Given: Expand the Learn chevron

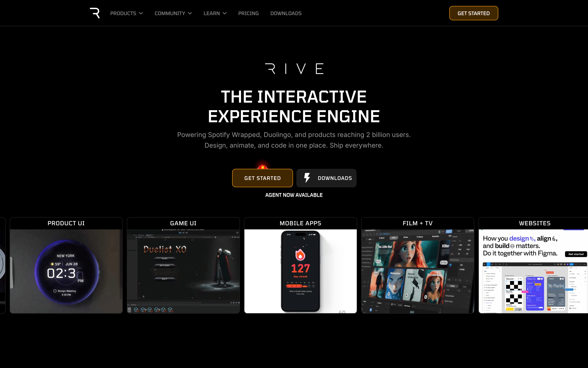Looking at the screenshot, I should (x=225, y=13).
